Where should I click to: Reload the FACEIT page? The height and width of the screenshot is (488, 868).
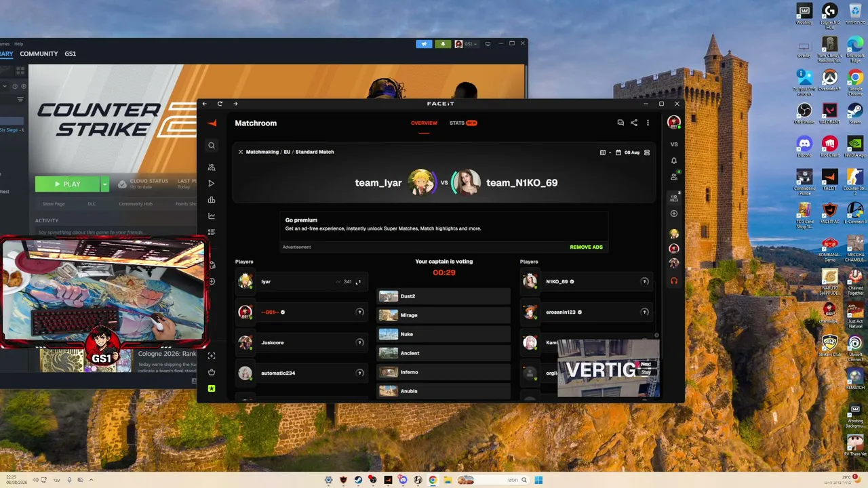pyautogui.click(x=220, y=104)
